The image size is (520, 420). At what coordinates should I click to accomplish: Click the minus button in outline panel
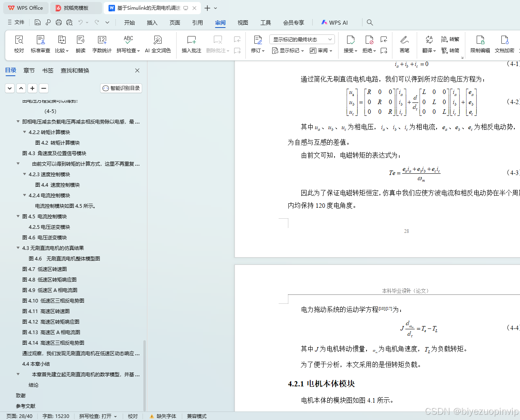point(44,88)
